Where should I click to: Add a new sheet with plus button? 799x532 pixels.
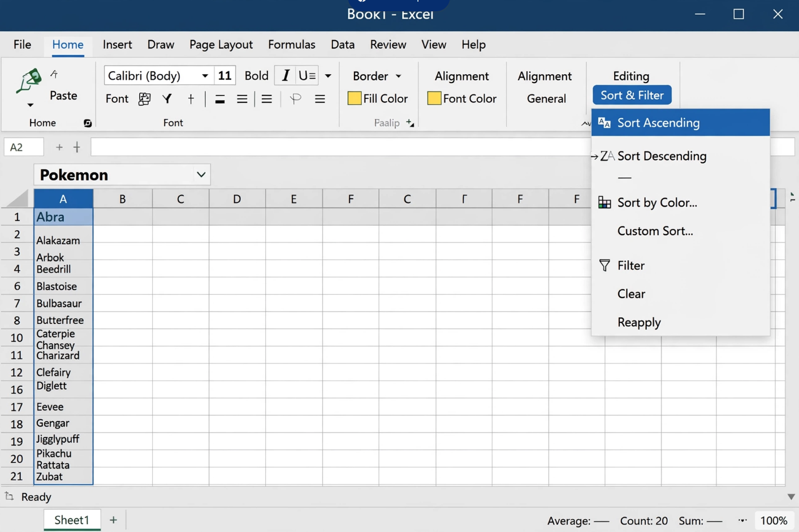(113, 520)
